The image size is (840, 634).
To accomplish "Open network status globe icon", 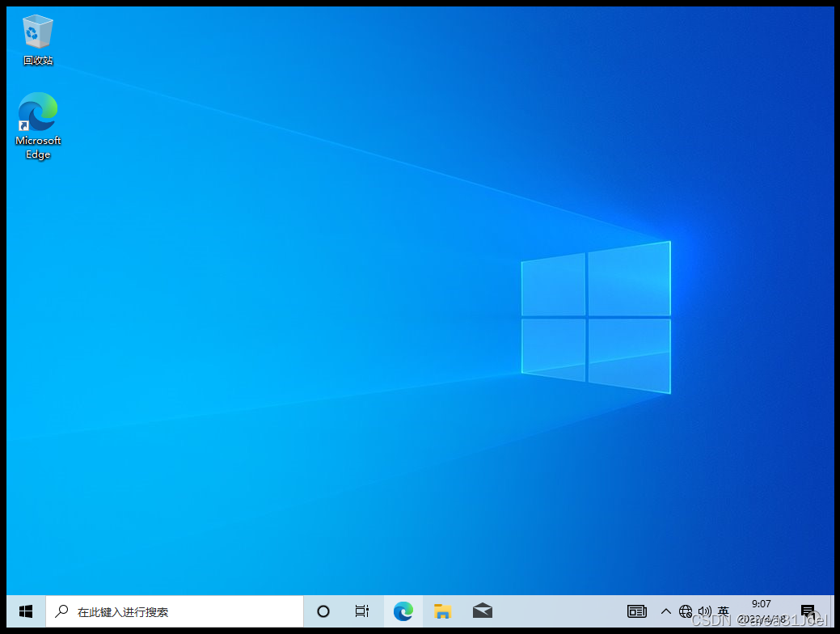I will tap(686, 611).
